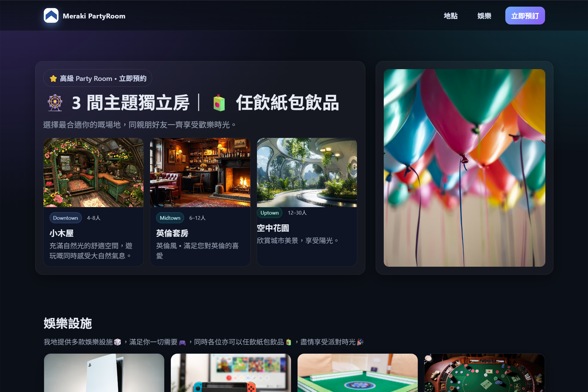Screen dimensions: 588x392
Task: Click the game controller emoji icon
Action: 183,342
